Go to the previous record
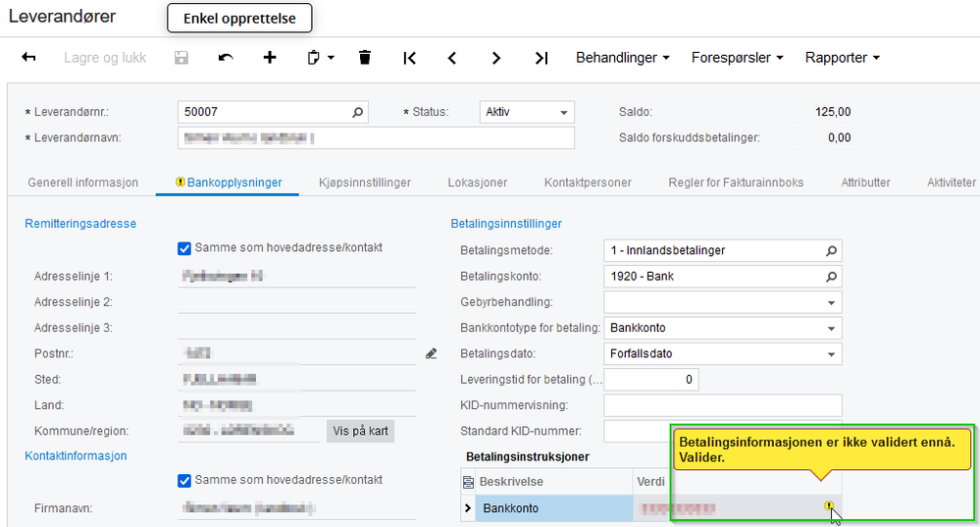 tap(452, 58)
